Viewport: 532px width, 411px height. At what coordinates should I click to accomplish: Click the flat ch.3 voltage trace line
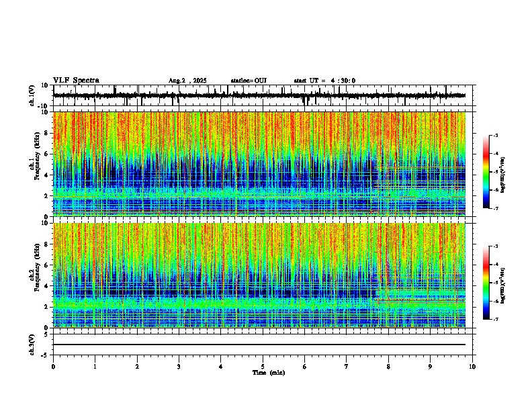(259, 345)
